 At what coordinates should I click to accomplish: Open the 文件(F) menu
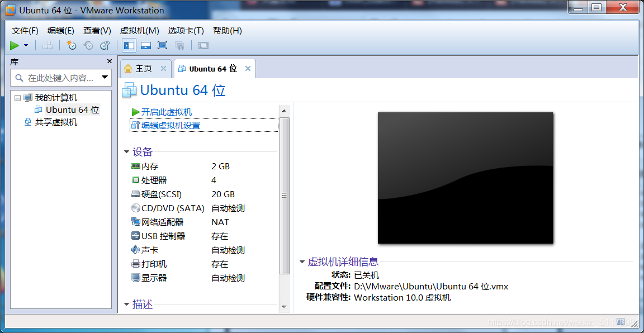(x=25, y=30)
